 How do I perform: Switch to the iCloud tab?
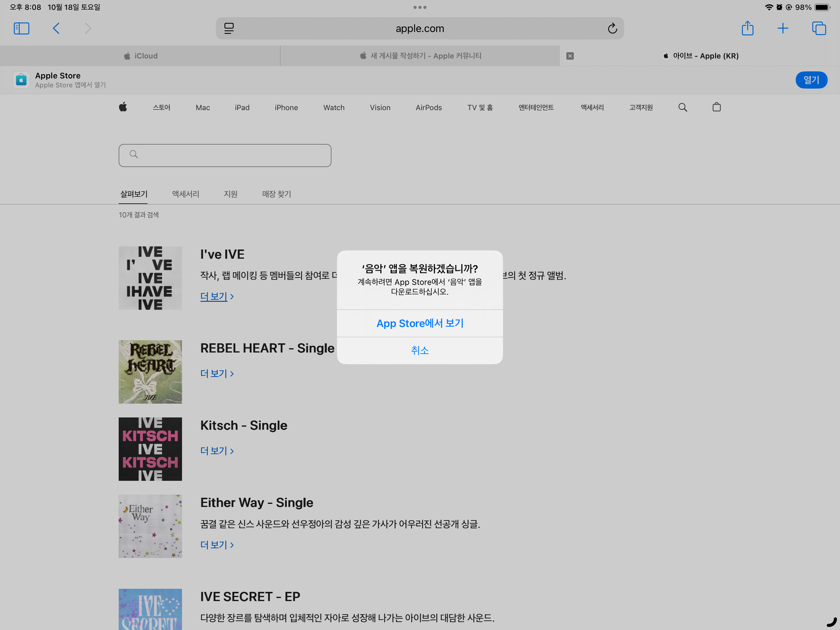click(x=140, y=56)
